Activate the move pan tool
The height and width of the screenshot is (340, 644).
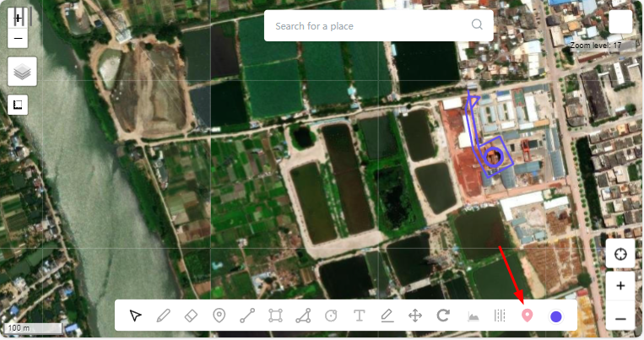click(x=414, y=316)
